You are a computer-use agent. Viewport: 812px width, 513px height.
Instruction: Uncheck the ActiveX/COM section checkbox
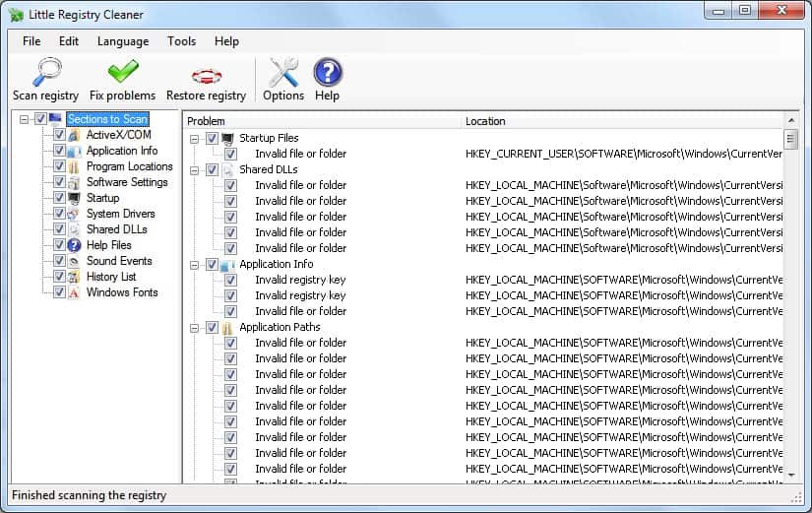coord(59,135)
